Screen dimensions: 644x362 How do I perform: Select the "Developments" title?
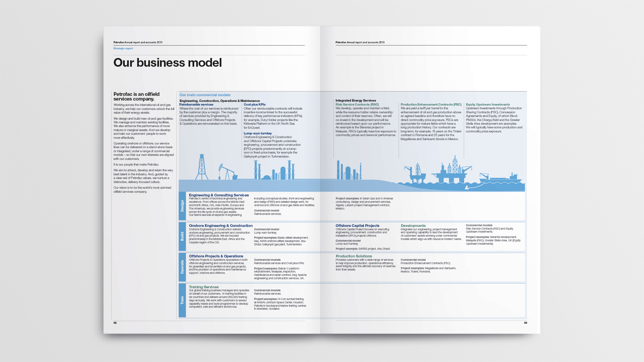click(413, 226)
